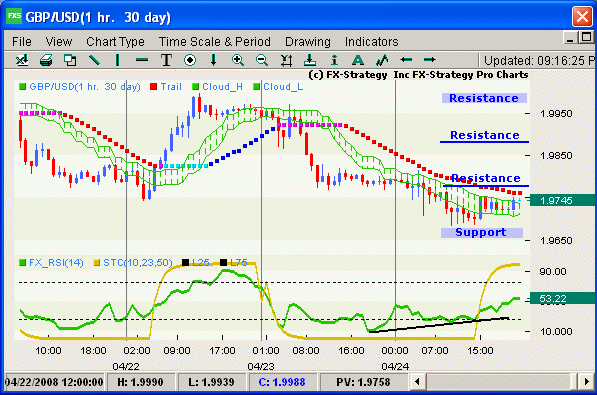Viewport: 597px width, 395px height.
Task: Open the Chart Type menu
Action: pyautogui.click(x=115, y=42)
